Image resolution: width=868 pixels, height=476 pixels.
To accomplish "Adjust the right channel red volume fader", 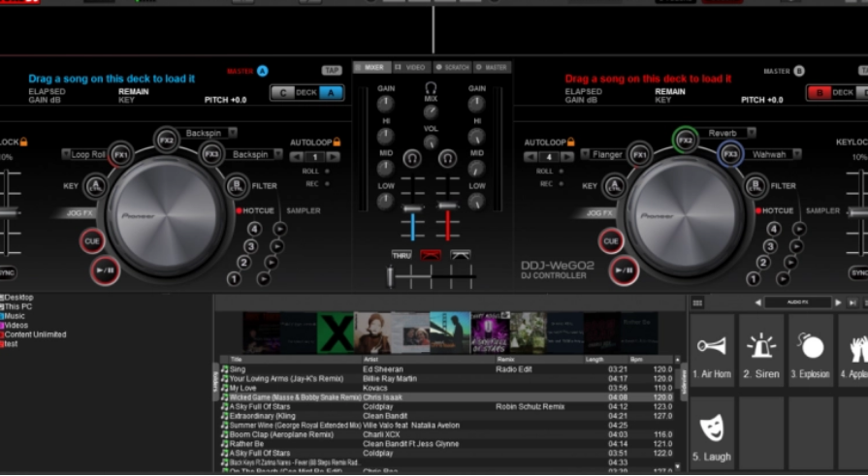I will pyautogui.click(x=447, y=206).
